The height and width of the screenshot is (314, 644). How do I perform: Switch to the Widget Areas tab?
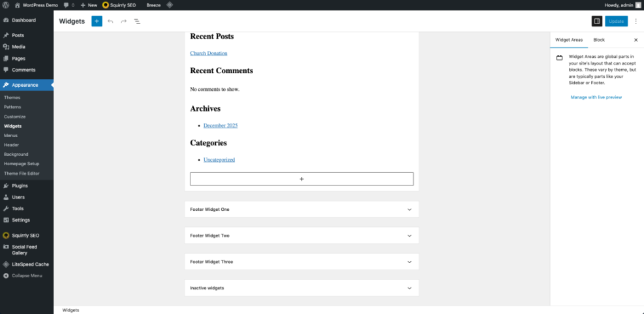(569, 40)
